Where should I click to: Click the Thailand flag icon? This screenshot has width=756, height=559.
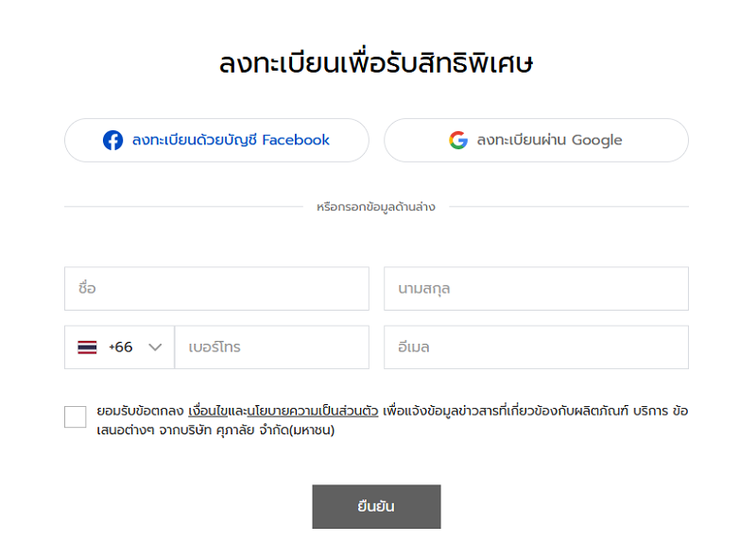click(87, 347)
